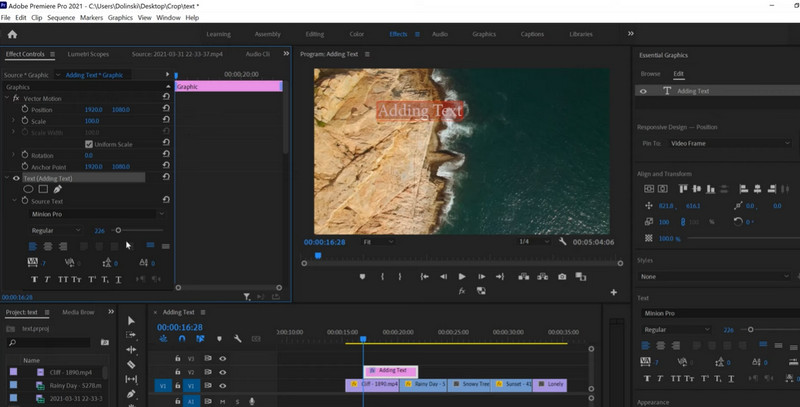Hide the Text (Adding Text) layer eye
The image size is (800, 407).
16,178
